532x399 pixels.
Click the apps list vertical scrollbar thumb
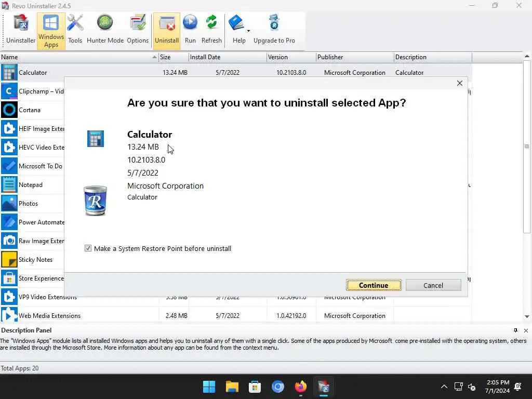(527, 147)
